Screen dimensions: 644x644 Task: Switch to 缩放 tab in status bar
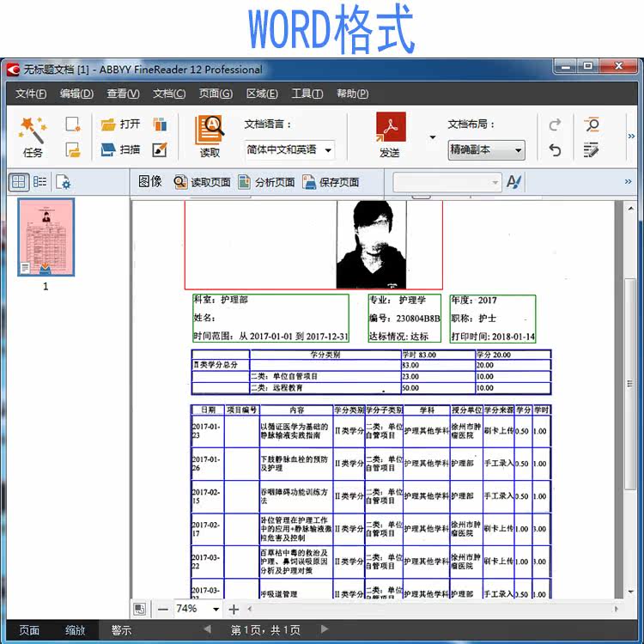tap(76, 630)
